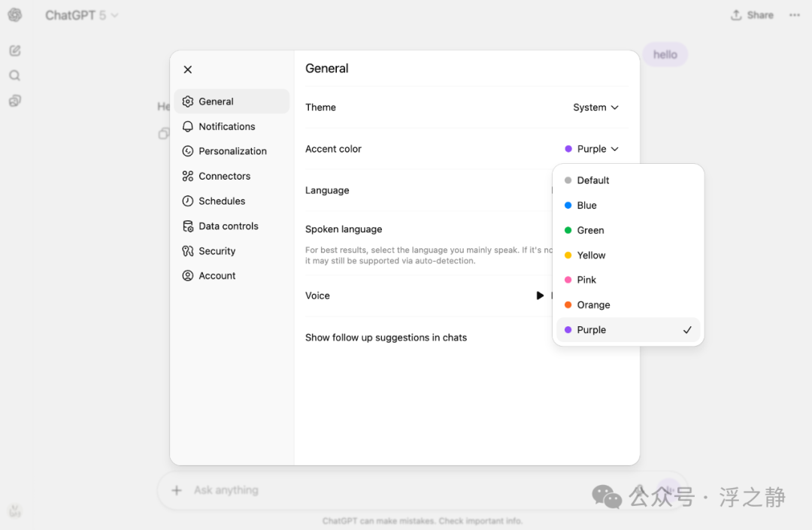The height and width of the screenshot is (530, 812).
Task: Pick the Yellow accent color
Action: click(x=628, y=255)
